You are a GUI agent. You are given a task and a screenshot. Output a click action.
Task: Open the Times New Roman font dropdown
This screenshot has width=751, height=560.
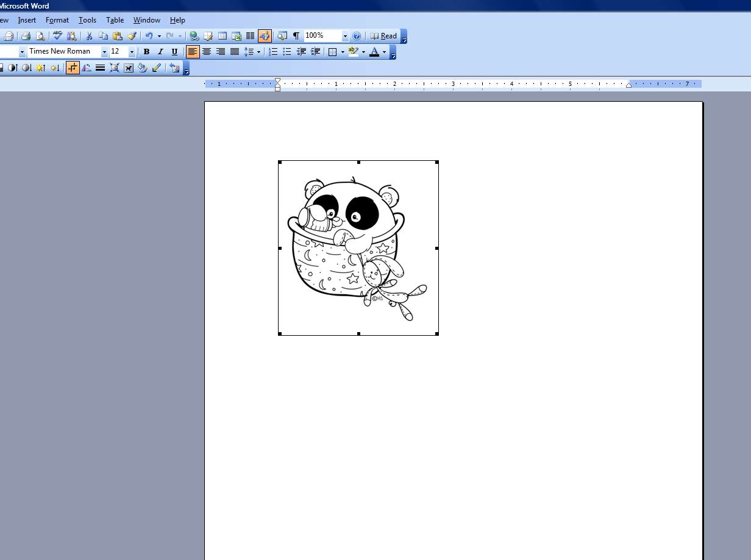(x=104, y=51)
